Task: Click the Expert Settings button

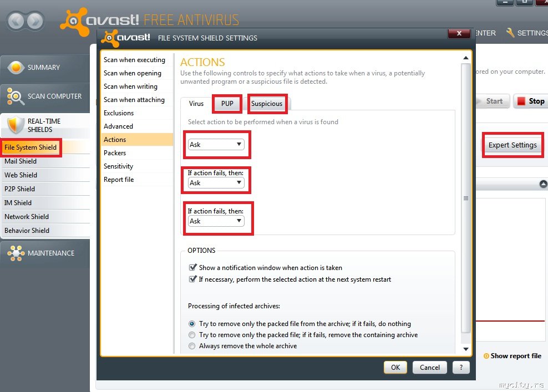Action: click(x=513, y=145)
